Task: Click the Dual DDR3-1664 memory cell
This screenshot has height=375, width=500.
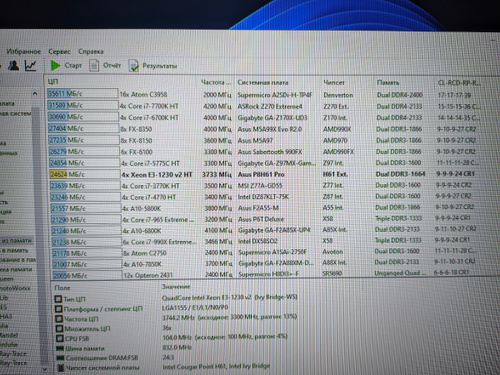Action: [x=400, y=174]
